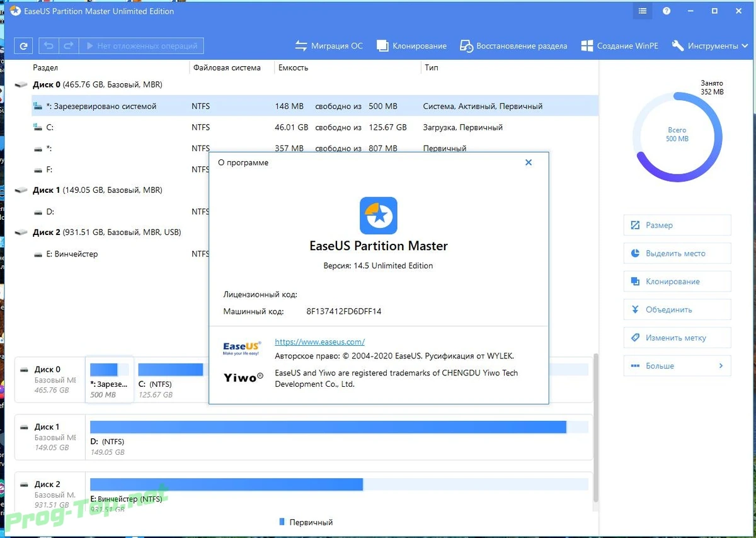Open Восстановление раздела wizard
The height and width of the screenshot is (538, 756).
[x=513, y=45]
